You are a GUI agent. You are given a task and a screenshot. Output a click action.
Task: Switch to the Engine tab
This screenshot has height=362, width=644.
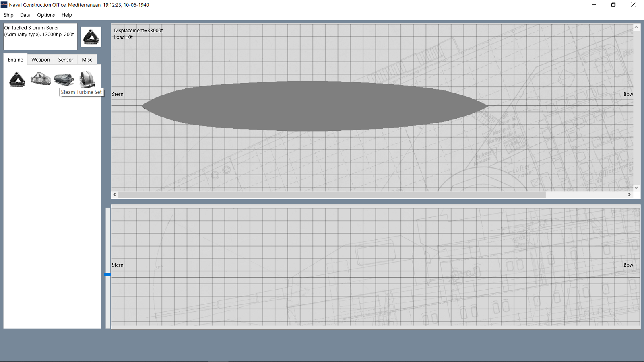[x=15, y=60]
